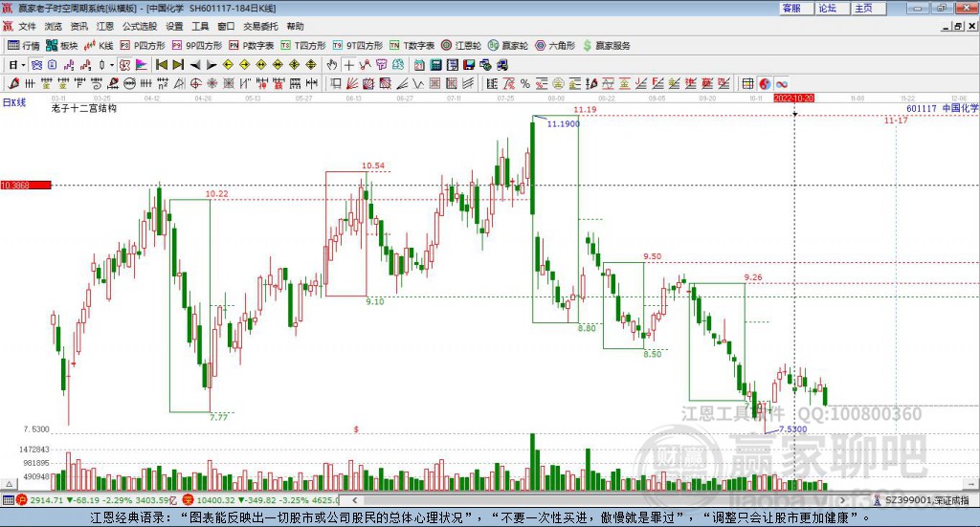Jump to first bar with skip-start icon
980x527 pixels.
pyautogui.click(x=161, y=65)
